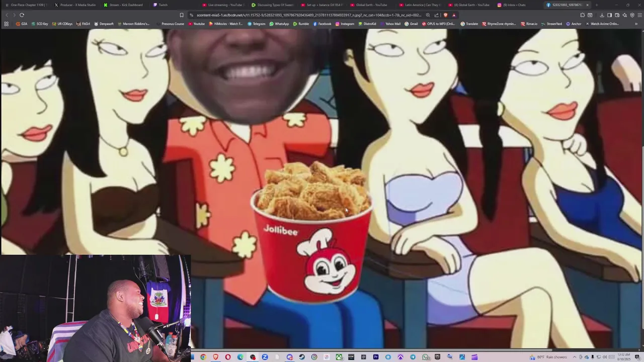Open a new browser tab

click(597, 5)
